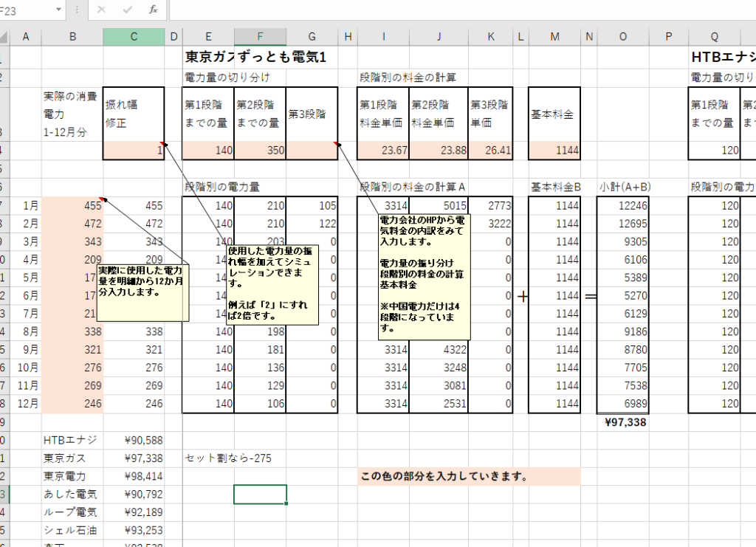The height and width of the screenshot is (547, 756).
Task: Click January stage-3 amount 2773
Action: pyautogui.click(x=490, y=206)
